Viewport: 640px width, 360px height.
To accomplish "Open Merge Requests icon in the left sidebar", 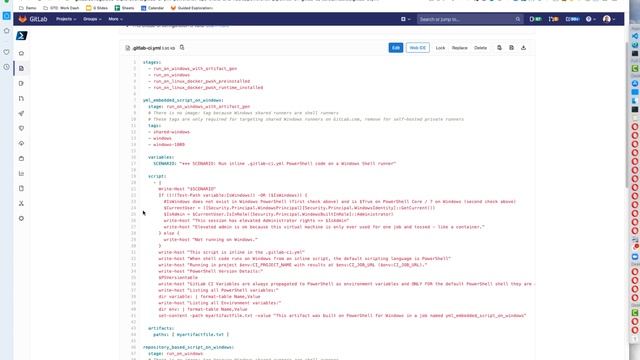I will coord(21,98).
